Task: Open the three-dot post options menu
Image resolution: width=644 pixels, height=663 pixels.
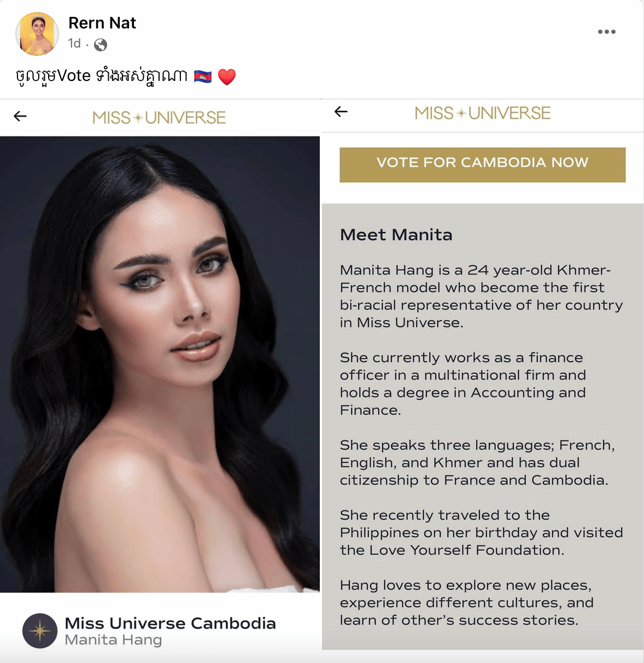Action: 606,32
